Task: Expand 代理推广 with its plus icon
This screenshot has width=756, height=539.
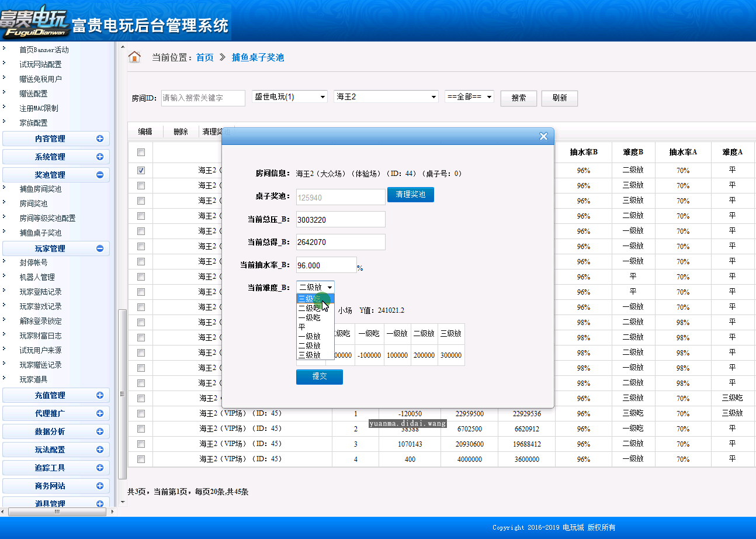Action: pyautogui.click(x=100, y=413)
